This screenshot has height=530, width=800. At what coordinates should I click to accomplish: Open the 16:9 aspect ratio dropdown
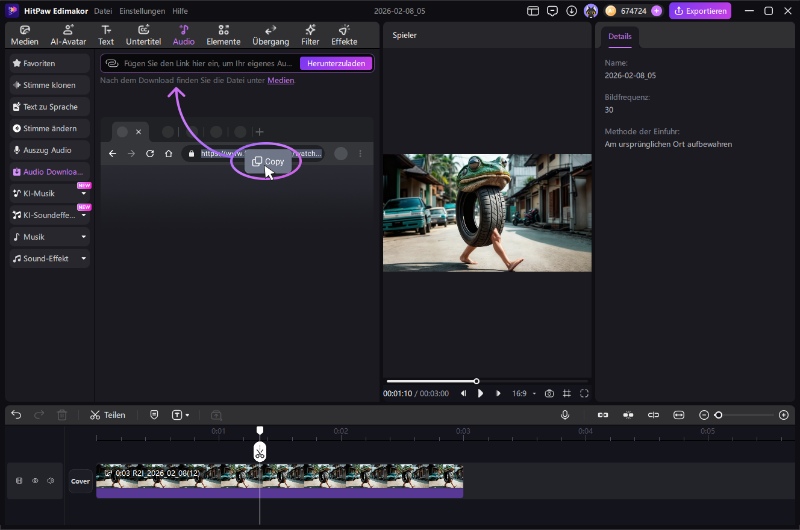click(522, 394)
